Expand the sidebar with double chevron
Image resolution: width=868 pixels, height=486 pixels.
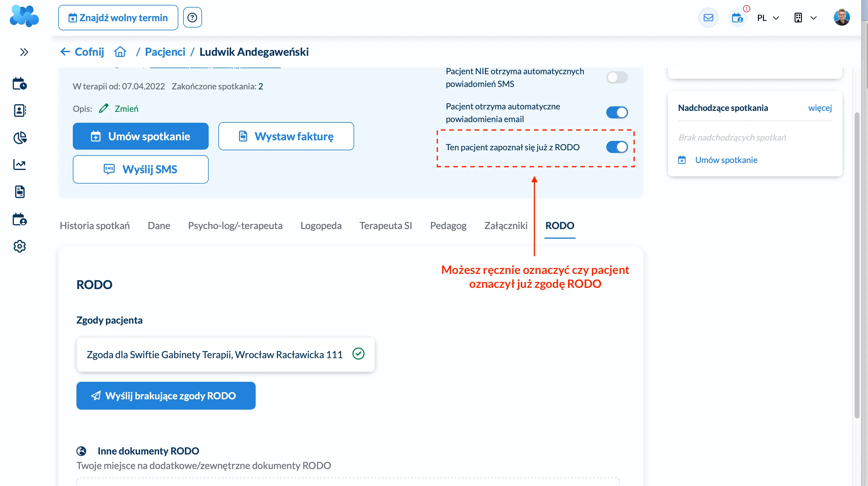(24, 52)
